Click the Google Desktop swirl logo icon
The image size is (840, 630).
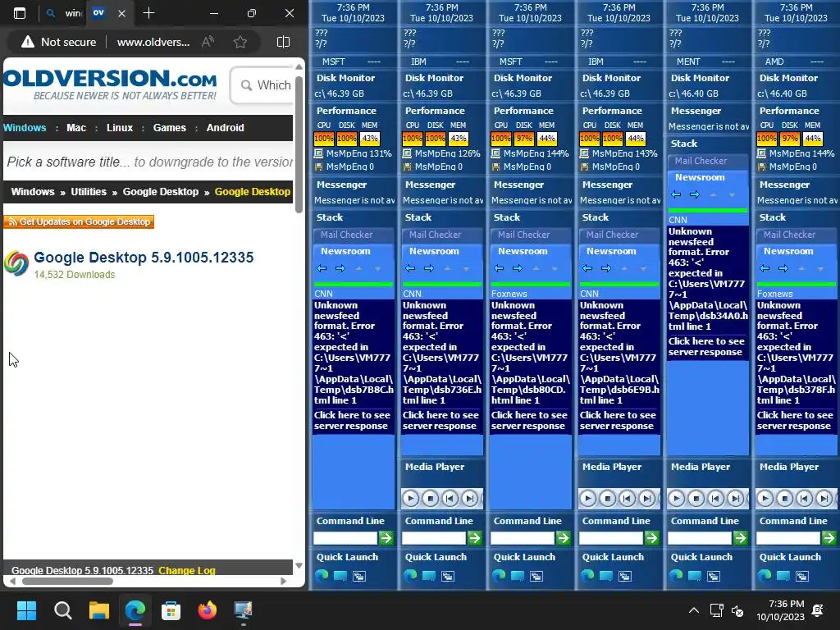pos(16,263)
